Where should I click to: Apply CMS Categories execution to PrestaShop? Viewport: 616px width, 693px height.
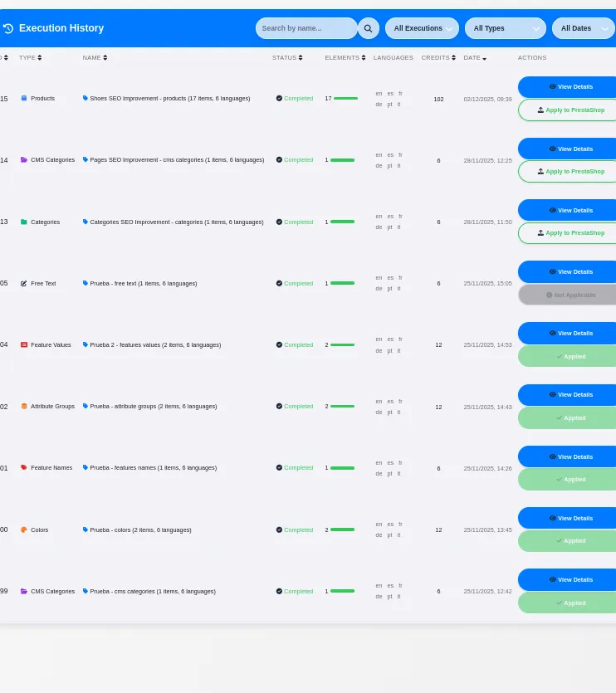569,171
